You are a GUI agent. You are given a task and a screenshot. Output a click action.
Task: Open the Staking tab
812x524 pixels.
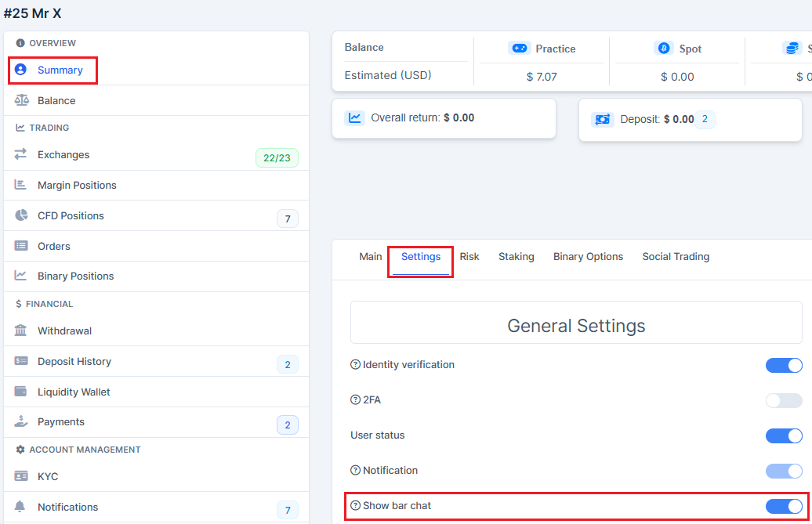[516, 257]
